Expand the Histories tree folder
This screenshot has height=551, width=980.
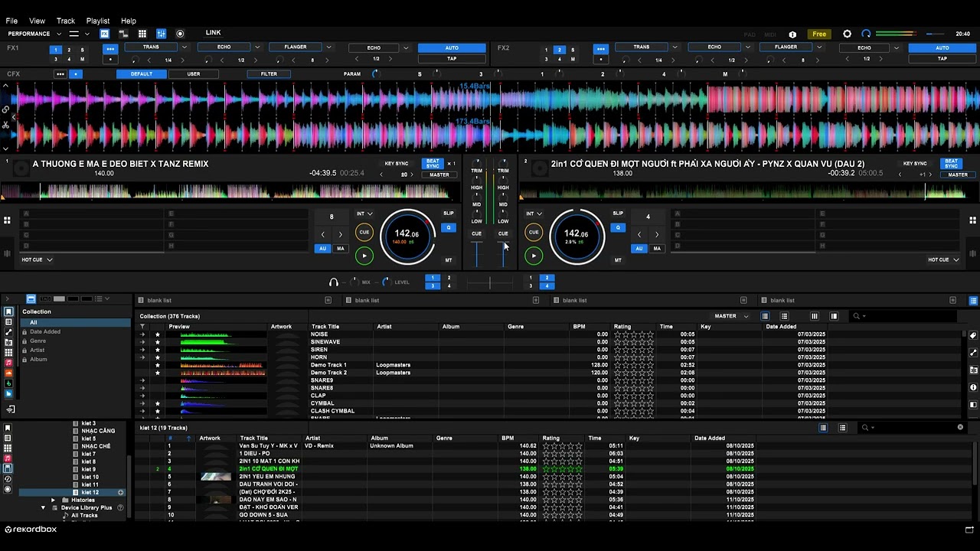coord(54,500)
